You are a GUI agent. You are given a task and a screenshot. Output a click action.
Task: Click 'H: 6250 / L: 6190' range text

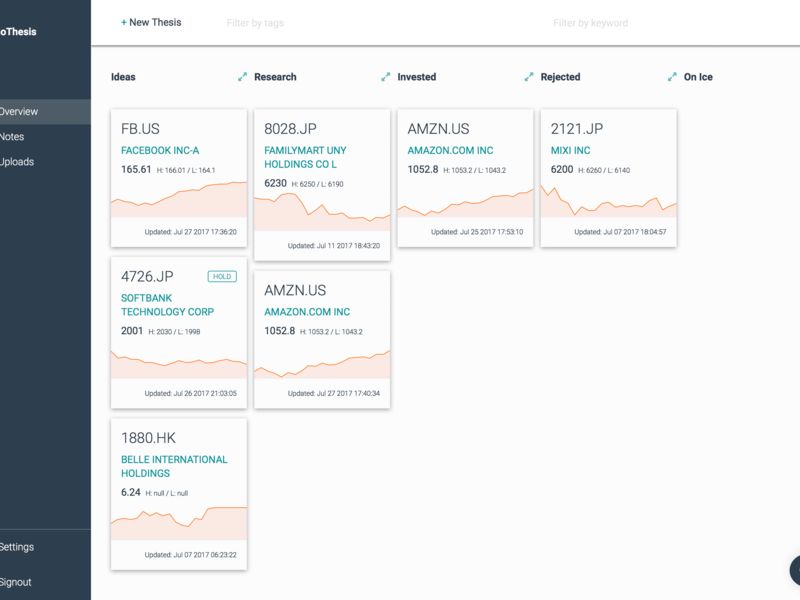click(317, 184)
